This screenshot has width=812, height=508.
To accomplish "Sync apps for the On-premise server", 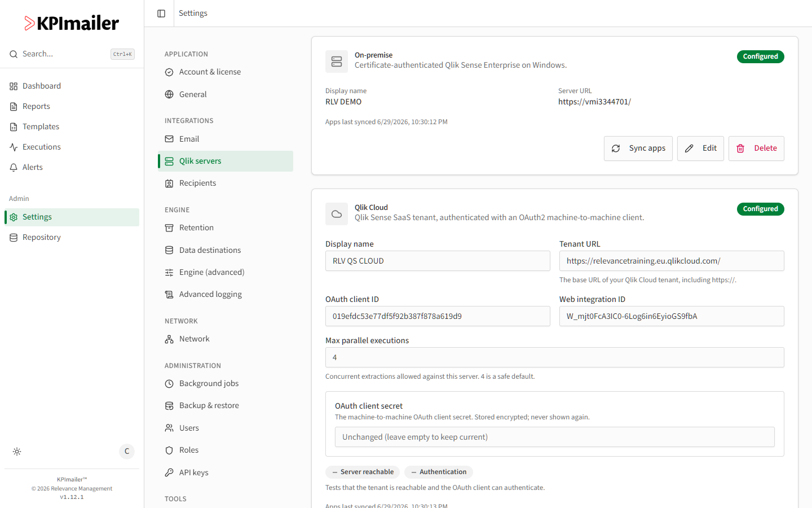I will (638, 148).
